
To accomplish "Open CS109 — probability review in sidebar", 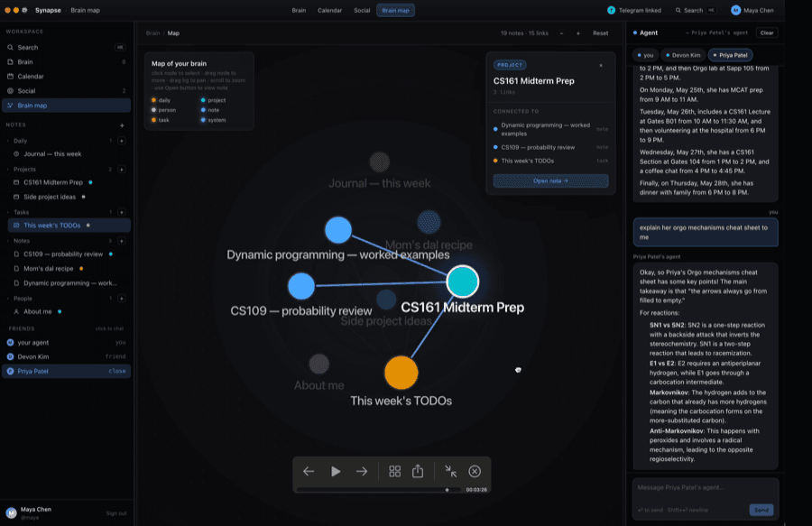I will (69, 254).
